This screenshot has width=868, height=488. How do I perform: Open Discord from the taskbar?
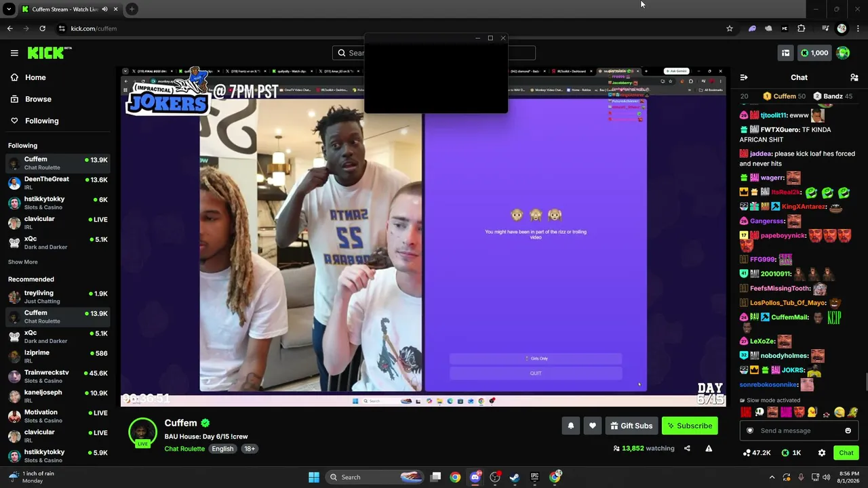[x=475, y=477]
